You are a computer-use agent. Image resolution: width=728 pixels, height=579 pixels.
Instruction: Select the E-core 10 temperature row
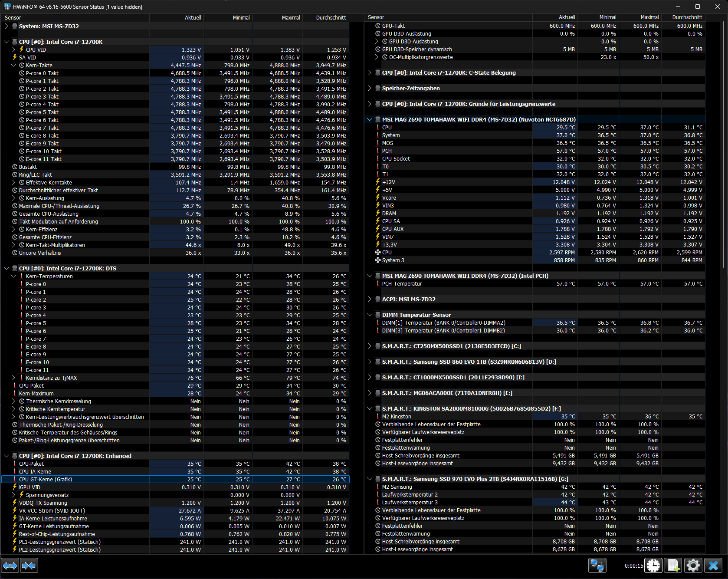(175, 362)
